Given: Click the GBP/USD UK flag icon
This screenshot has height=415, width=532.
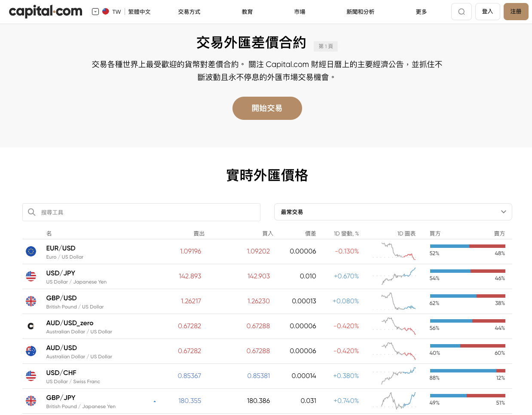Looking at the screenshot, I should (31, 301).
